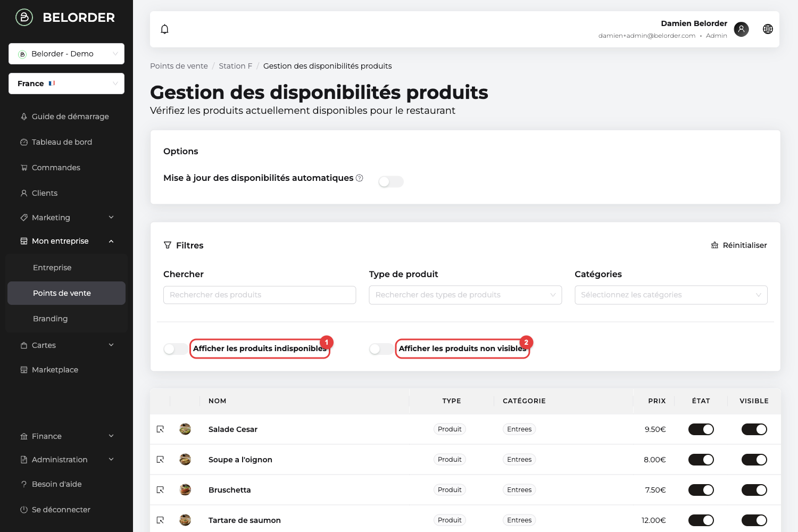Image resolution: width=798 pixels, height=532 pixels.
Task: Click the Réinitialiser broom icon
Action: pos(714,245)
